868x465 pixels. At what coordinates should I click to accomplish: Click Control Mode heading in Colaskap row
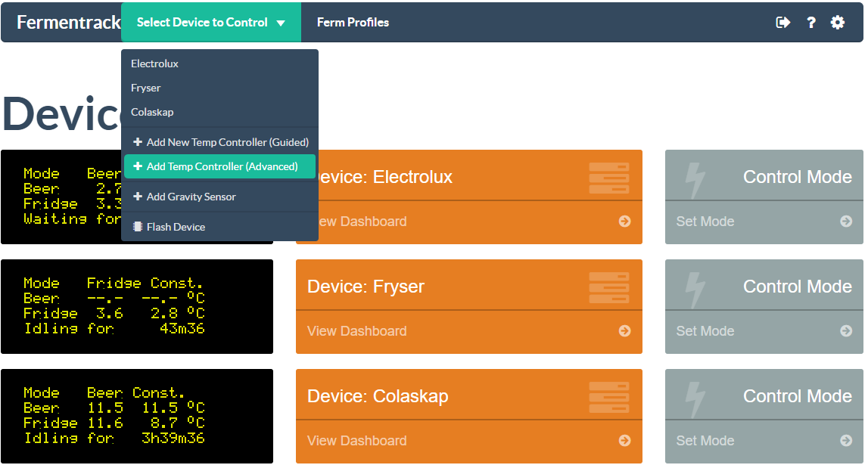(797, 396)
